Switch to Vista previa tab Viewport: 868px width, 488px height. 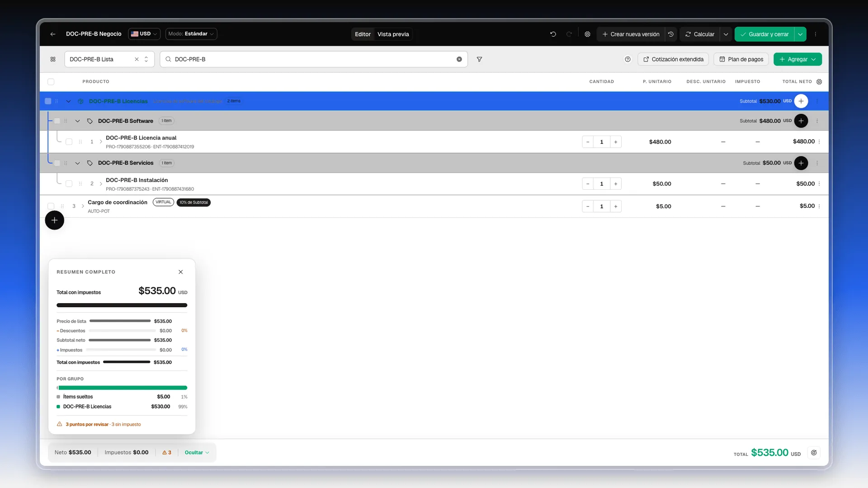pyautogui.click(x=393, y=34)
